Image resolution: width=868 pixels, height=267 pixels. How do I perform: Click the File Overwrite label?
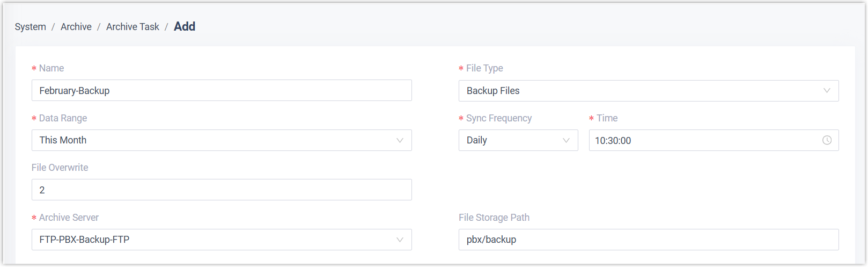(60, 168)
